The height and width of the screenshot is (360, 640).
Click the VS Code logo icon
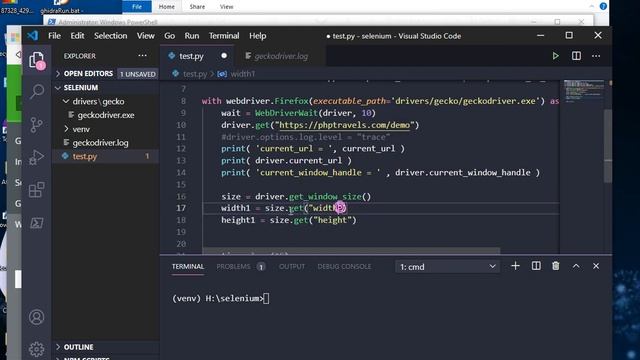tap(33, 36)
